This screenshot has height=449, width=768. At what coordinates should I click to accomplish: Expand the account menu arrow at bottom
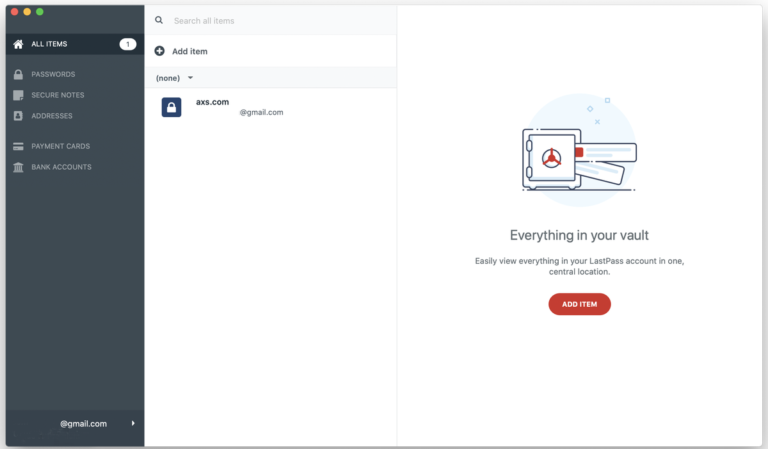pyautogui.click(x=133, y=423)
